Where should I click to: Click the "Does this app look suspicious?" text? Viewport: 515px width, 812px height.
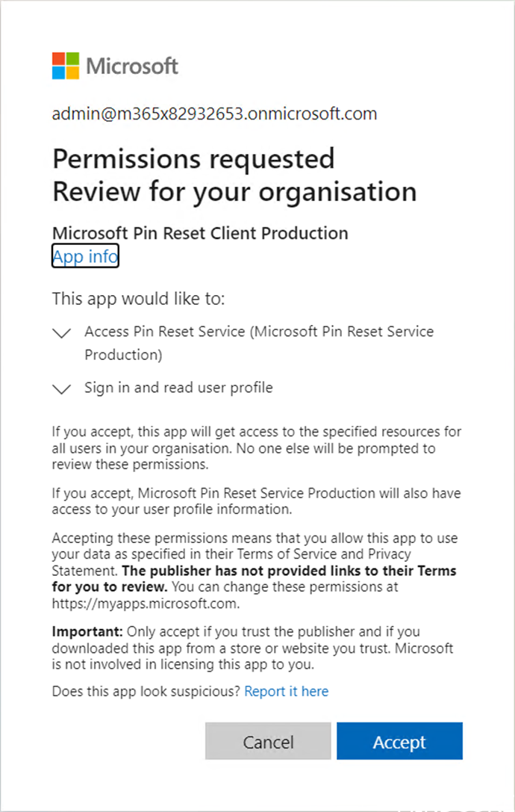146,691
